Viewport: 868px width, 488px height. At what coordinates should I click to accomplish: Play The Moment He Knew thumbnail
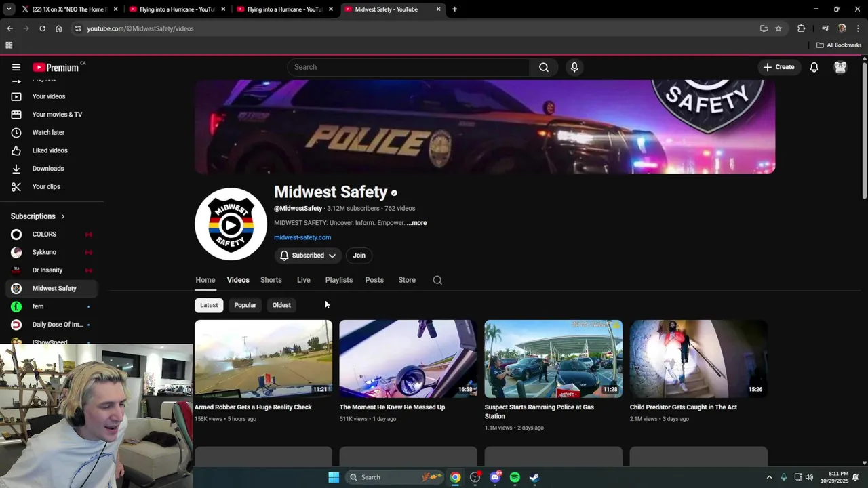(x=408, y=359)
